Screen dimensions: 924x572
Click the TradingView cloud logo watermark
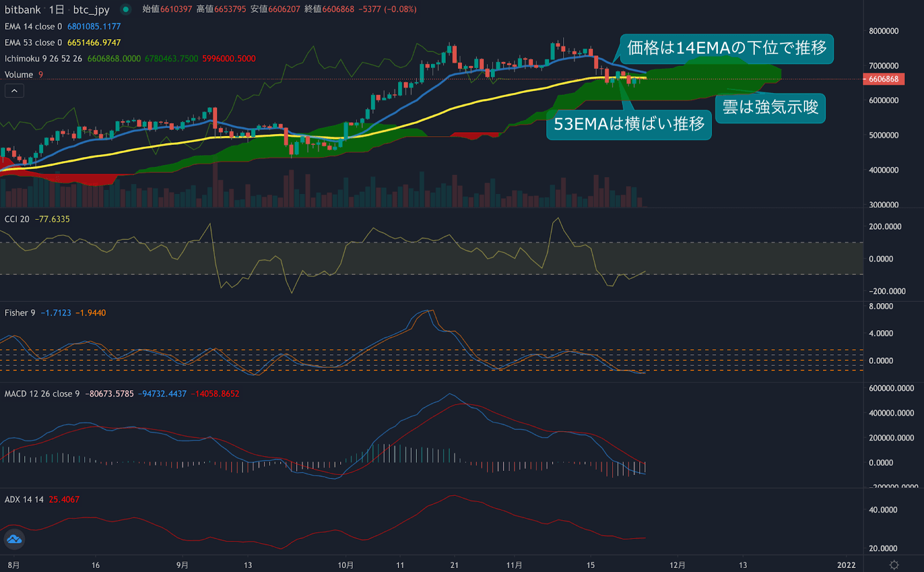14,540
